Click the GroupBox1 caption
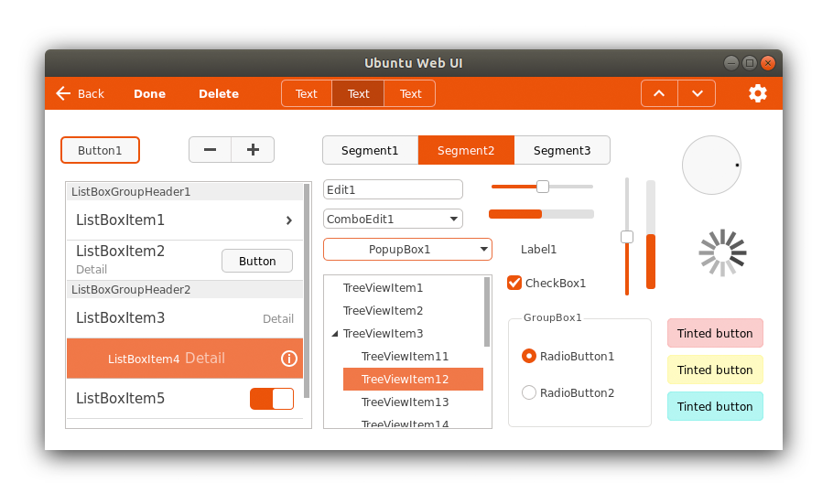Viewport: 833px width, 504px height. (x=553, y=317)
